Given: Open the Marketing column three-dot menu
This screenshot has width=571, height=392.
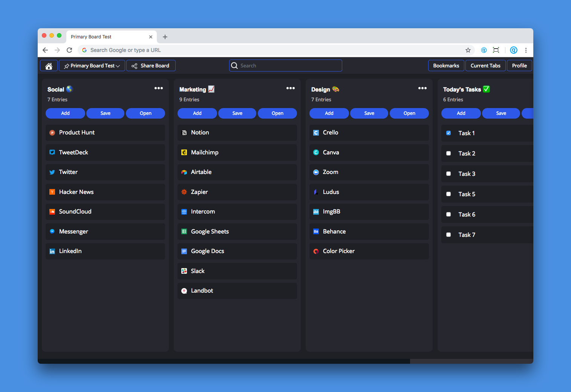Looking at the screenshot, I should click(x=291, y=88).
